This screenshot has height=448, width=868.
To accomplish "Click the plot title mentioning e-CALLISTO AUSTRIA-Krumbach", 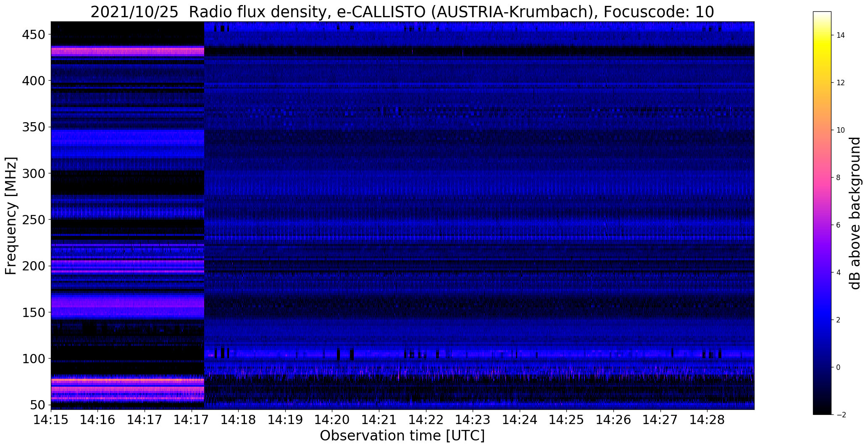I will (402, 12).
